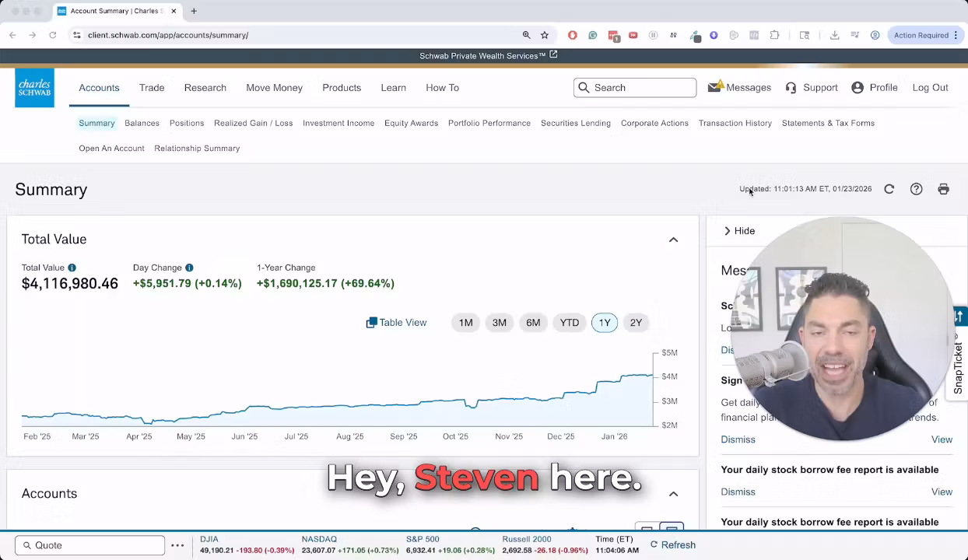Screen dimensions: 968x560
Task: Go to Positions tab
Action: click(187, 123)
